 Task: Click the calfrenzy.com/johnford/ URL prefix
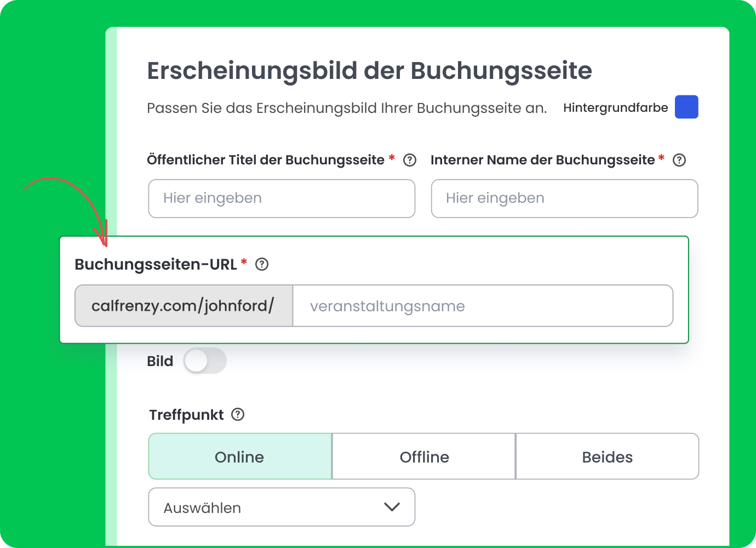[183, 306]
